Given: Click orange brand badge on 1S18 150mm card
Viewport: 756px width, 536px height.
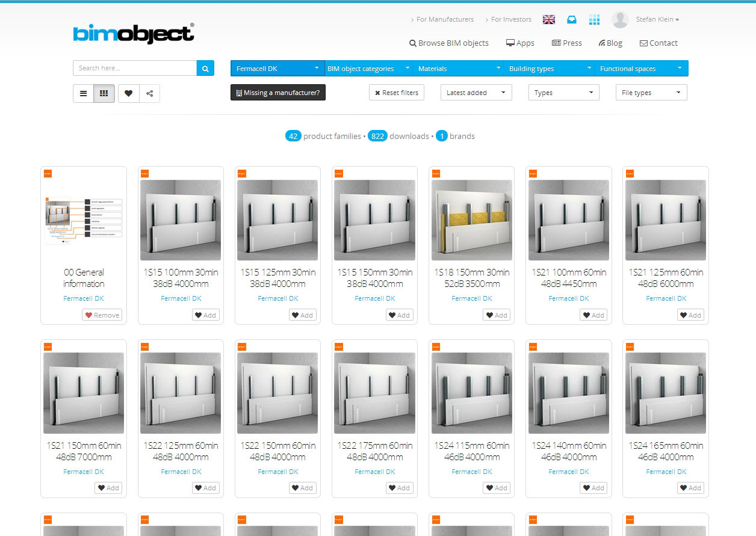Looking at the screenshot, I should pyautogui.click(x=436, y=173).
